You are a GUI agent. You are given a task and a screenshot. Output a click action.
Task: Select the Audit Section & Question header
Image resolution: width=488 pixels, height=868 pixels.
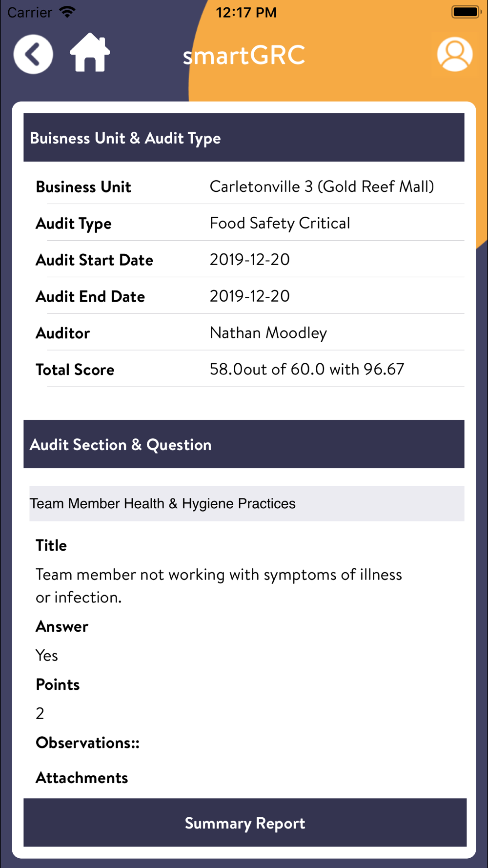244,444
